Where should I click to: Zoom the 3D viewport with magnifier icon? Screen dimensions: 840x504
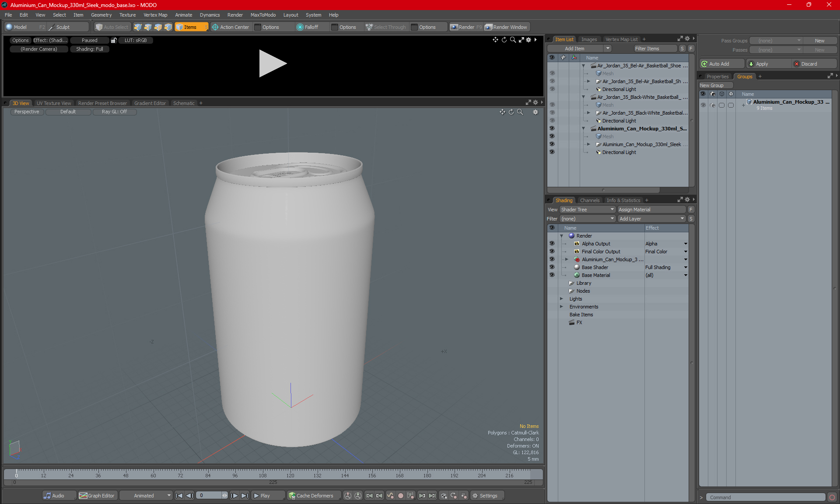coord(520,112)
